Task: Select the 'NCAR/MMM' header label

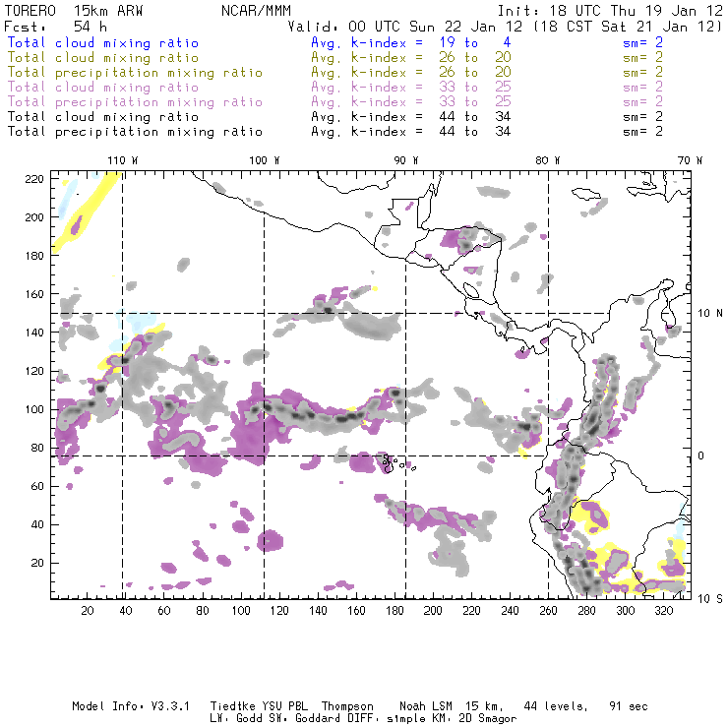Action: [256, 11]
